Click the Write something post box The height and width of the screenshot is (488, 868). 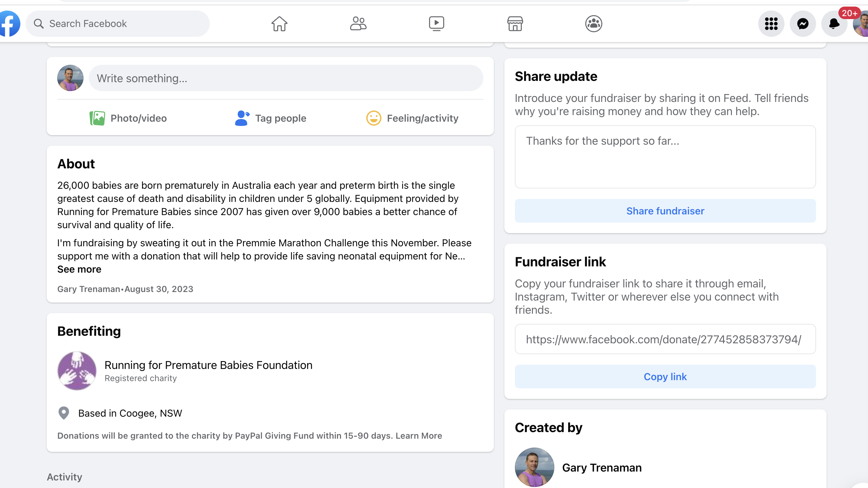[286, 78]
